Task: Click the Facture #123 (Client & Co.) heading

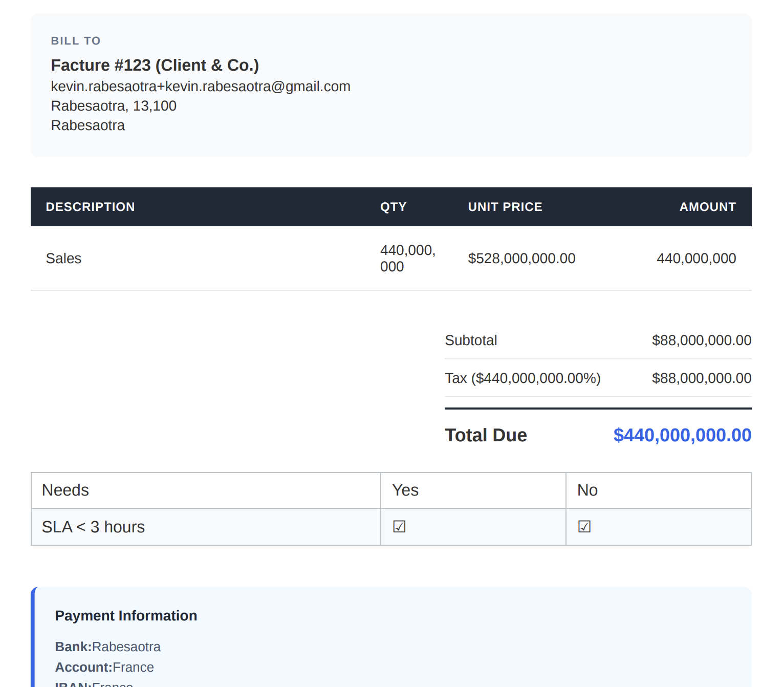Action: [155, 66]
